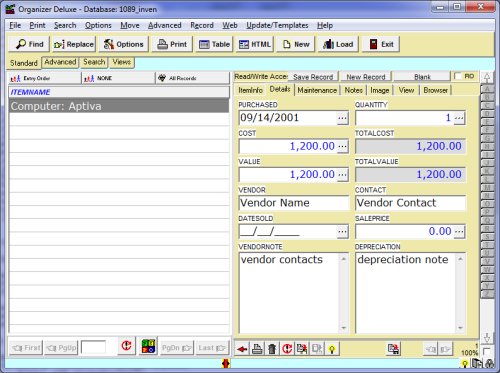The width and height of the screenshot is (500, 373).
Task: Switch to the Browser tab
Action: pyautogui.click(x=436, y=90)
